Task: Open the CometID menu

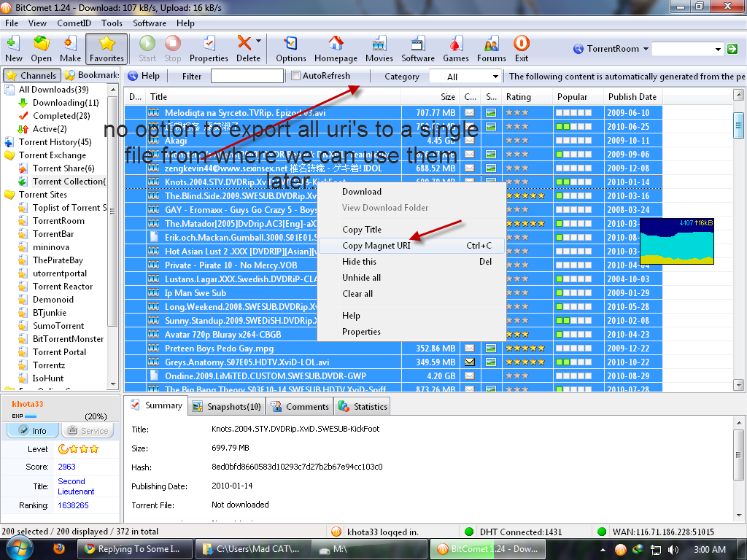Action: point(74,23)
